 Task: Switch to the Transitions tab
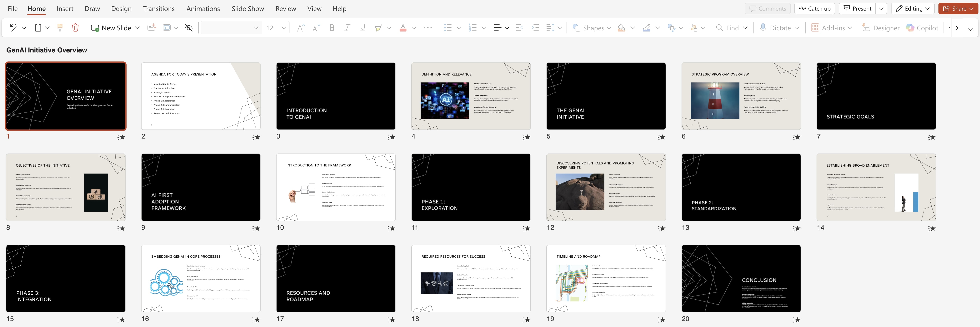click(x=159, y=8)
